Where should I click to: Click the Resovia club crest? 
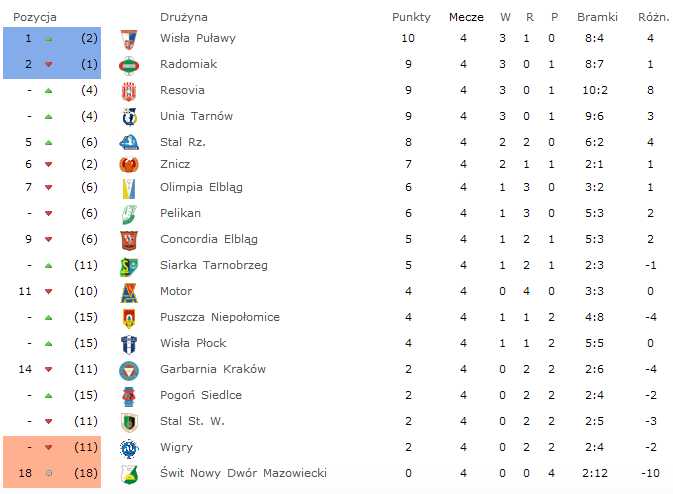click(x=129, y=91)
